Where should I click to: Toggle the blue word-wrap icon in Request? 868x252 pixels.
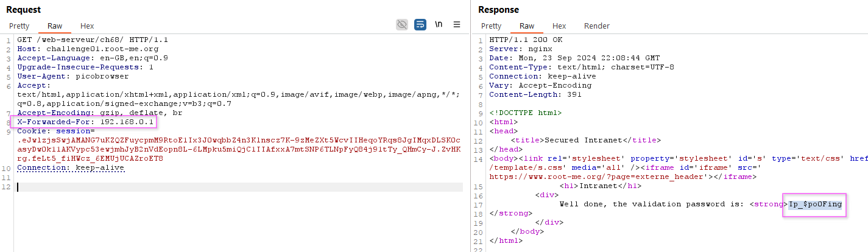point(420,24)
